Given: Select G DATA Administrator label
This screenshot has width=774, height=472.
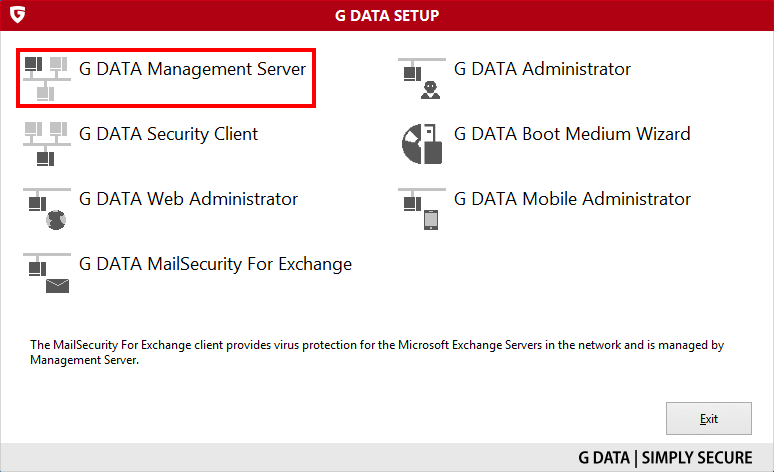Looking at the screenshot, I should [542, 69].
